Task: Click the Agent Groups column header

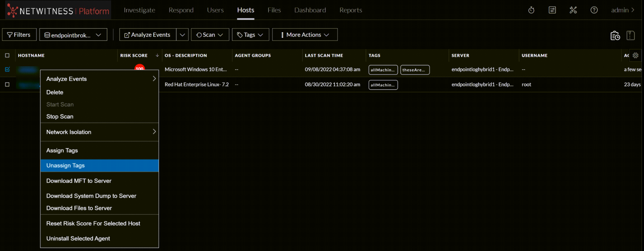Action: point(253,56)
